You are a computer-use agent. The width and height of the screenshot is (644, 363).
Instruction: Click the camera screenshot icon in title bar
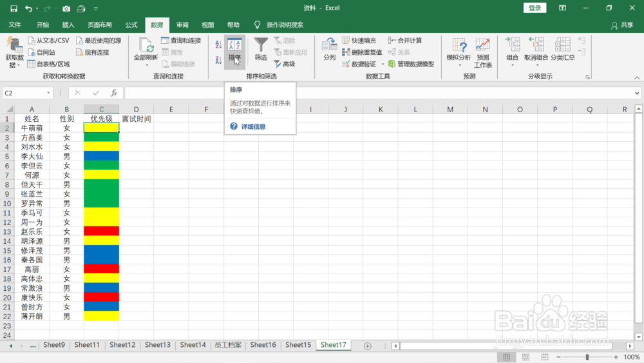tap(66, 8)
